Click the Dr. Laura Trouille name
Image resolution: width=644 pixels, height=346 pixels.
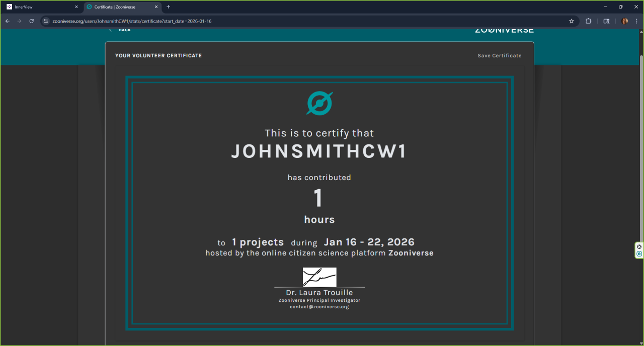coord(319,293)
